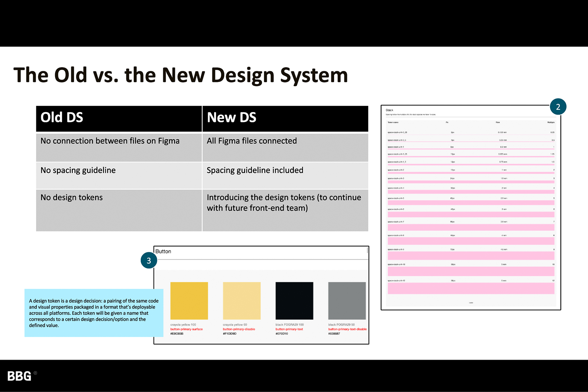Pick the gray black FOGRA29 50 swatch
The height and width of the screenshot is (392, 588).
pos(347,301)
